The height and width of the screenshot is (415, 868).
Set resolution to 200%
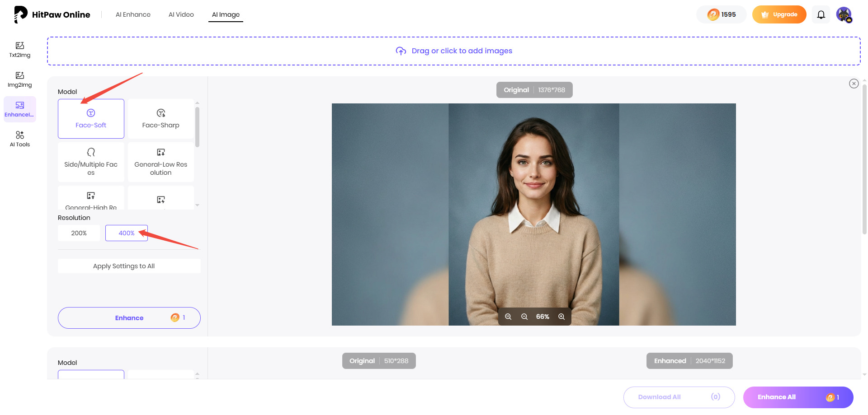pyautogui.click(x=79, y=233)
